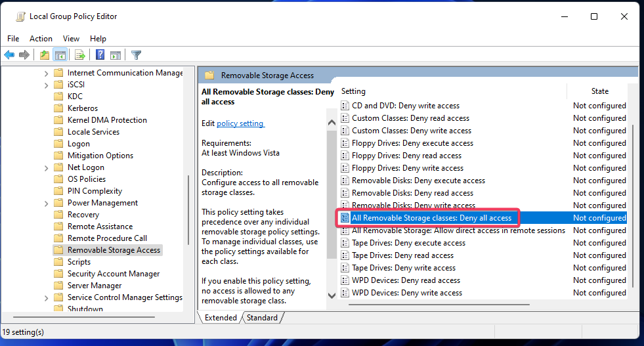Click description pane scroll up arrow
The width and height of the screenshot is (644, 346).
click(x=332, y=123)
